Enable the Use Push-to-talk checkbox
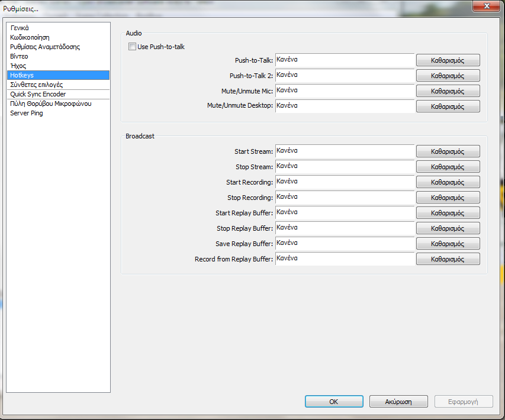This screenshot has width=505, height=420. [132, 47]
